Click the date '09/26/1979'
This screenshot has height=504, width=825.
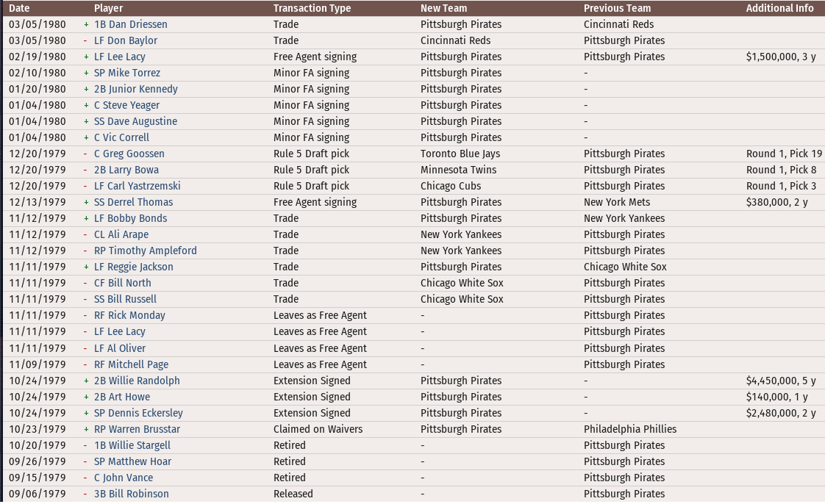tap(37, 462)
